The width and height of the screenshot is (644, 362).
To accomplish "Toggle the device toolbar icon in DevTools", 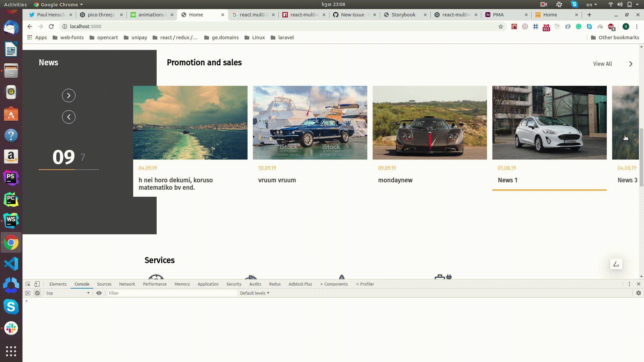I will (37, 284).
